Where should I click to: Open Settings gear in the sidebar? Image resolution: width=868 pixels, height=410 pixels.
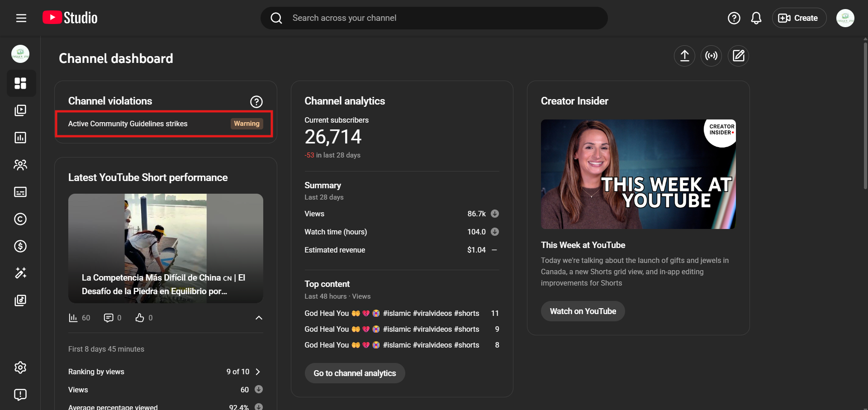coord(20,367)
